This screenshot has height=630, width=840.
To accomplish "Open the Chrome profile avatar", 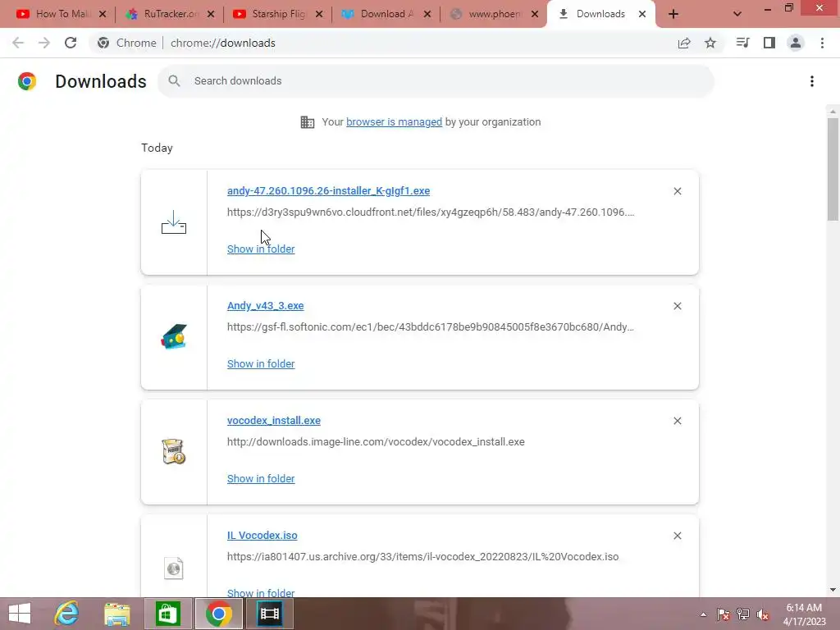I will coord(796,43).
